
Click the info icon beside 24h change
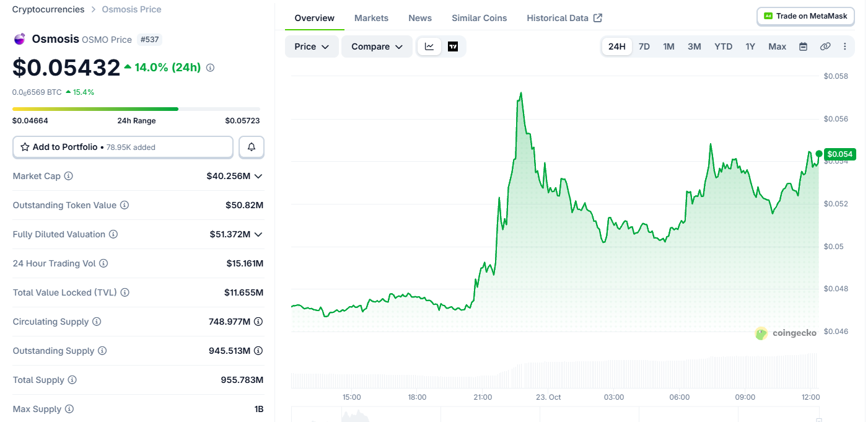(210, 68)
